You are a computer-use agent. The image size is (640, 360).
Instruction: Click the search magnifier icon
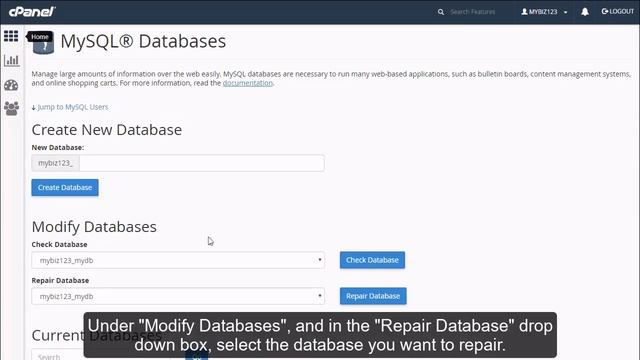click(x=441, y=12)
